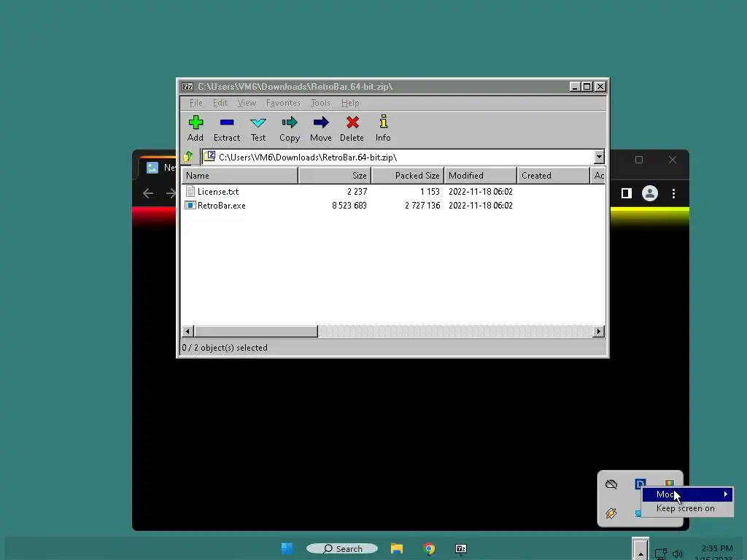Click the 7z title bar icon
The image size is (747, 560).
click(187, 87)
